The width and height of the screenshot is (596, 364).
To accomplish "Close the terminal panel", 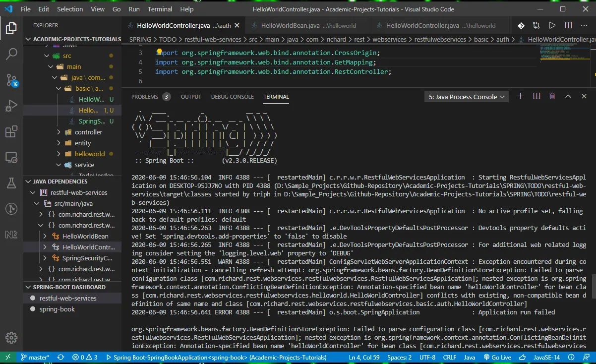I will pos(584,96).
